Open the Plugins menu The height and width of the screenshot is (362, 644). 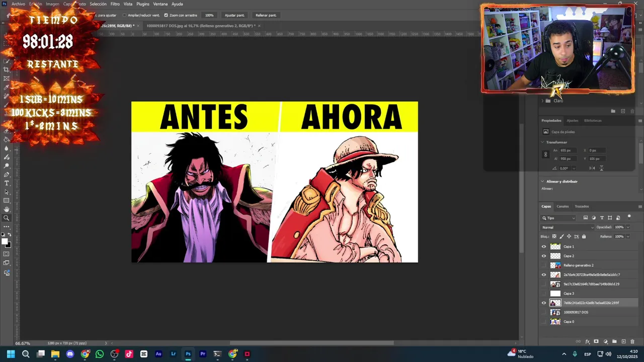(x=143, y=4)
